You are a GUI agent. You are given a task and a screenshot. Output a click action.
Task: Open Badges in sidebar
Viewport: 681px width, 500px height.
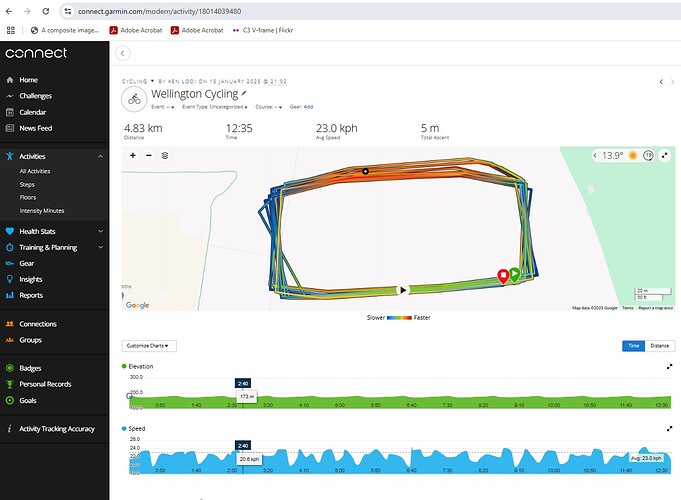click(x=30, y=368)
